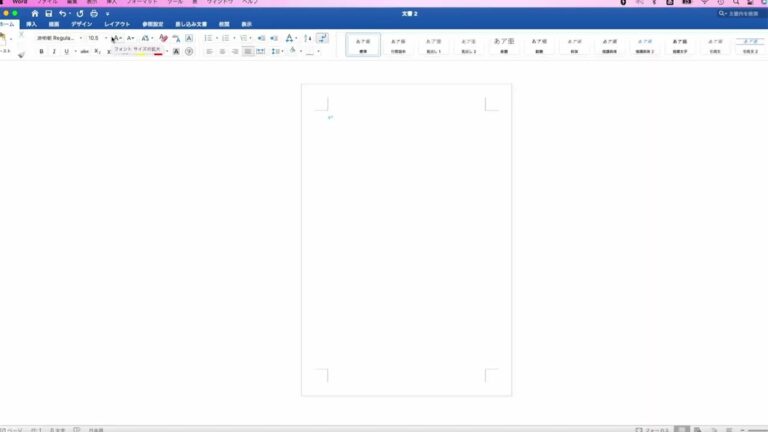Open the レイアウト (Layout) ribbon tab
This screenshot has width=768, height=432.
[x=117, y=24]
